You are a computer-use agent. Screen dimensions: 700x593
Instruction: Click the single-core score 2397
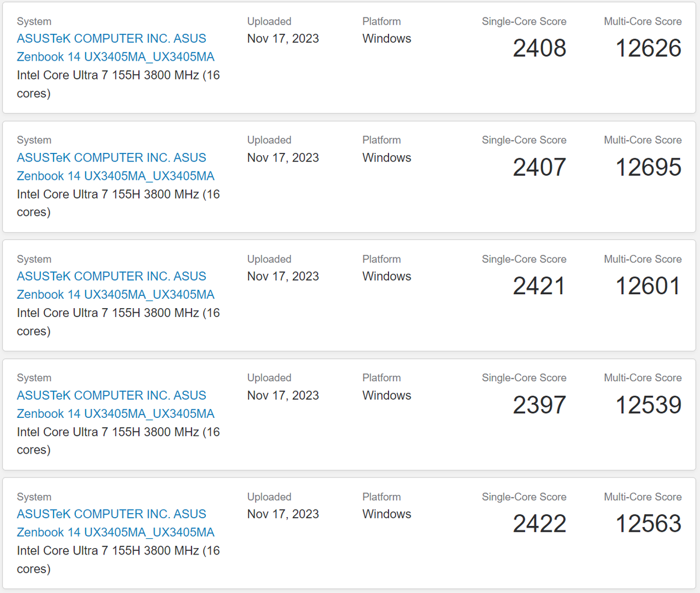540,405
